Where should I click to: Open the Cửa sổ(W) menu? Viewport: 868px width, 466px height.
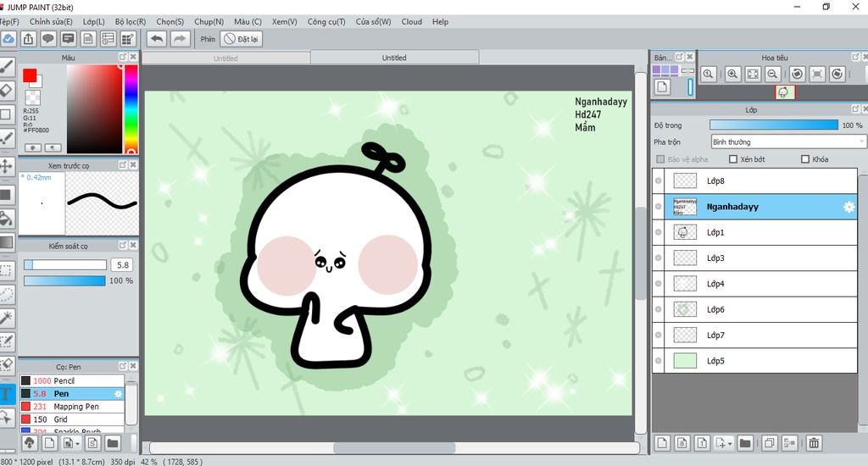click(x=373, y=21)
